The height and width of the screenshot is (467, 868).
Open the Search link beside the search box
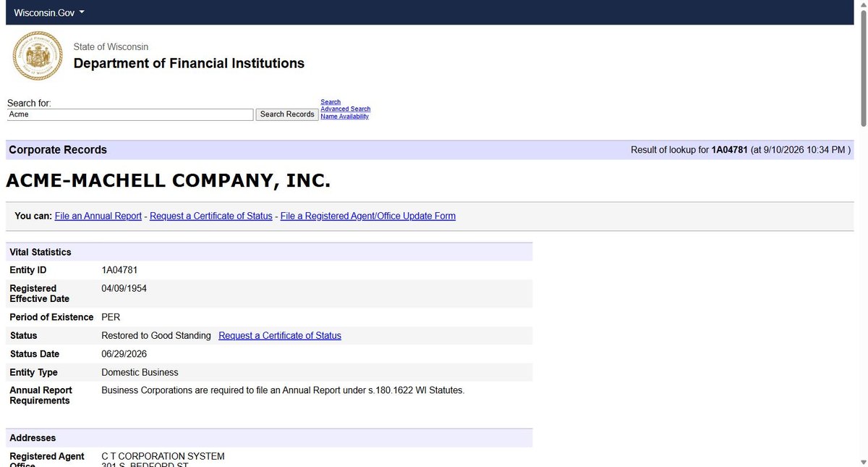tap(331, 102)
